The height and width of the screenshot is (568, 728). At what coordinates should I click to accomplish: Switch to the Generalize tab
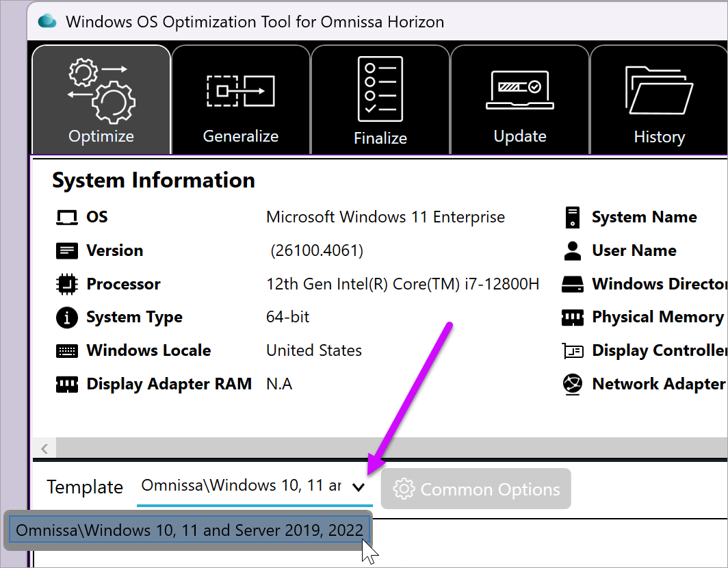[241, 100]
